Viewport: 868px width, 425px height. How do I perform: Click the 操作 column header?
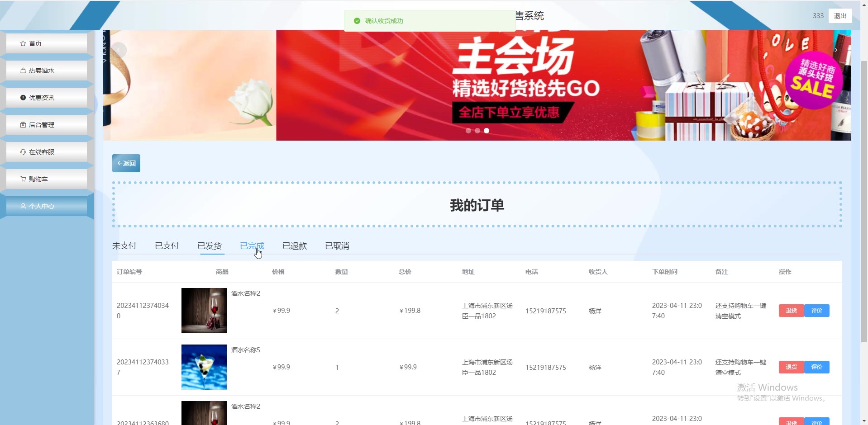point(785,272)
